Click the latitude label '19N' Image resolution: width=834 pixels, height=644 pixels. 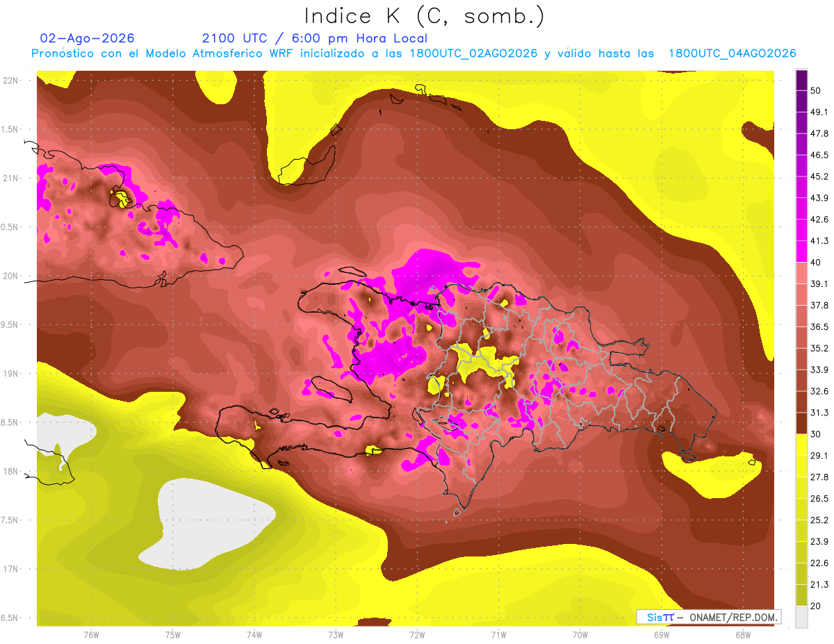tap(11, 374)
